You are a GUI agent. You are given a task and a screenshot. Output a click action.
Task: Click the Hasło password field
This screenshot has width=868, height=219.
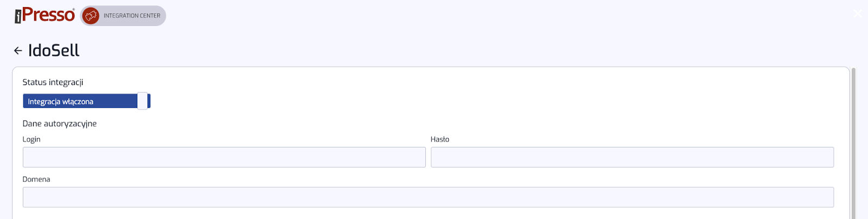tap(632, 157)
